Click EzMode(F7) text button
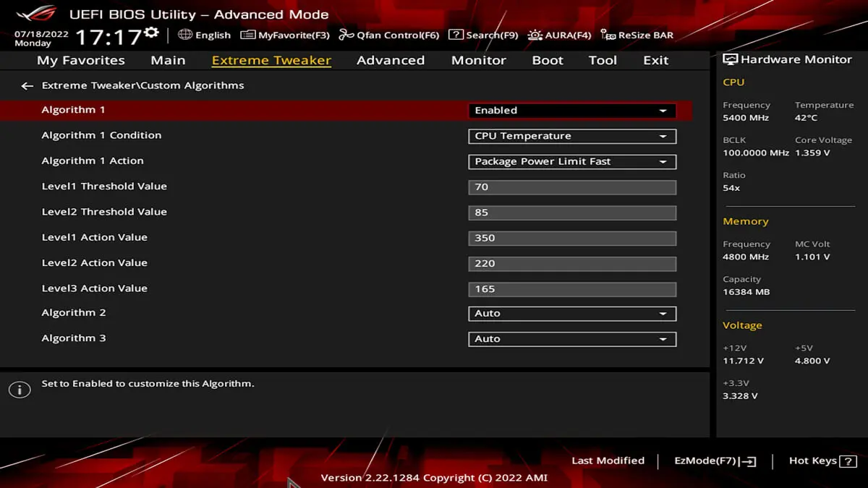The height and width of the screenshot is (488, 868). [x=705, y=461]
